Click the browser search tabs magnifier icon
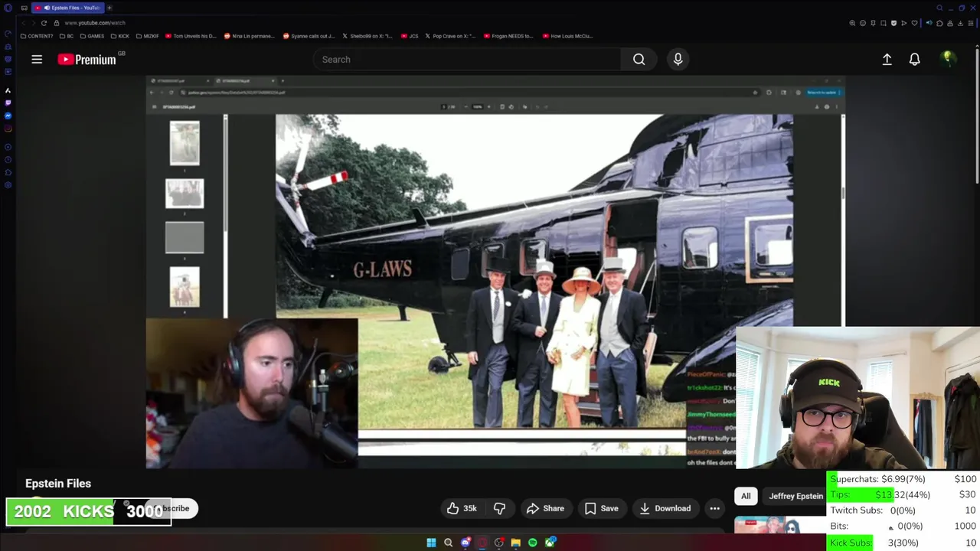This screenshot has height=551, width=980. (939, 8)
